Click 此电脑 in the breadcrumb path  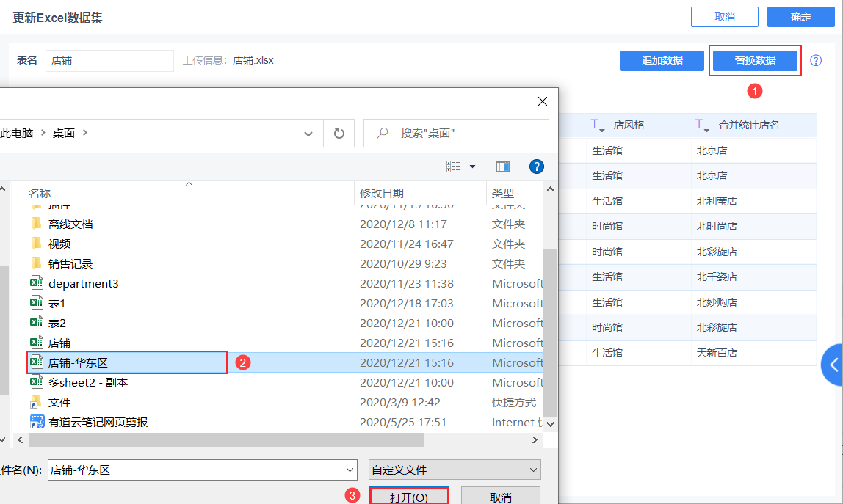click(x=17, y=134)
